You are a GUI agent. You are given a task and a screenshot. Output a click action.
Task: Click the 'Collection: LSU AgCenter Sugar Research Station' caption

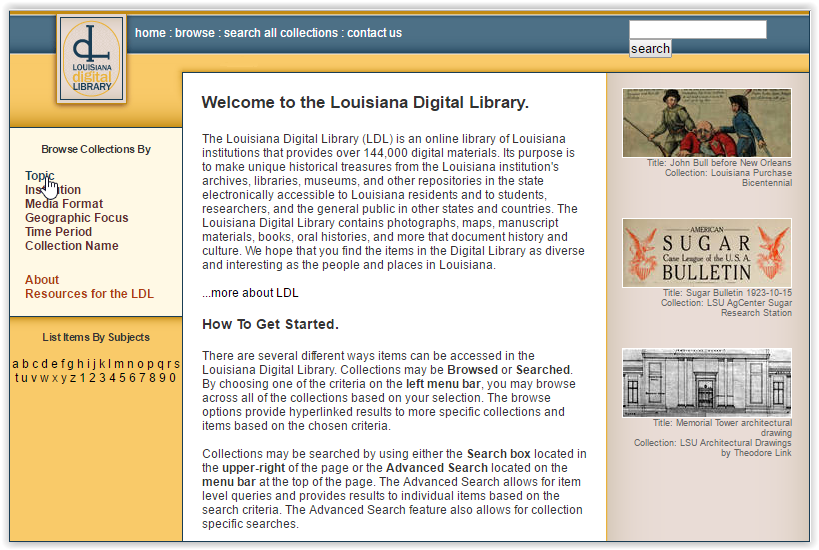(x=727, y=308)
